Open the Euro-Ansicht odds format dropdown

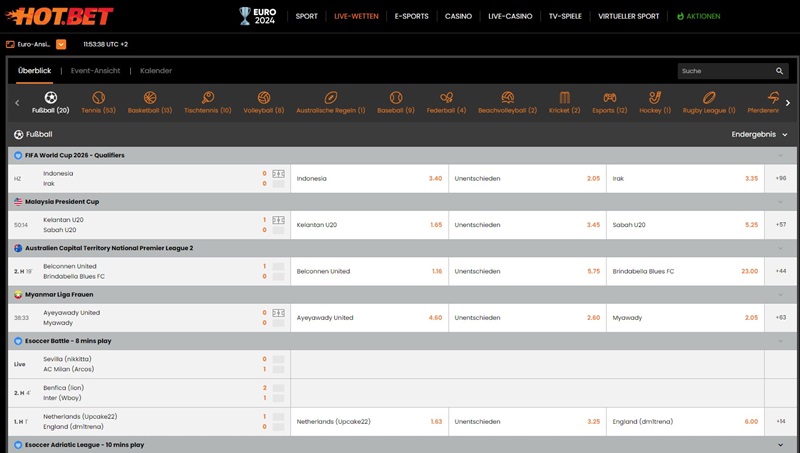[61, 44]
